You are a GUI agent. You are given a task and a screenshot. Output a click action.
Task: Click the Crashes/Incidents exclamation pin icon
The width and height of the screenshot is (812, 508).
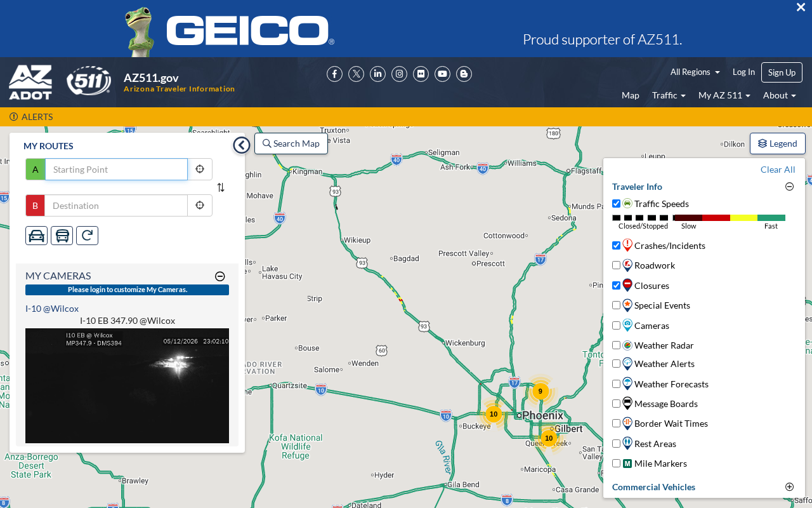click(627, 245)
